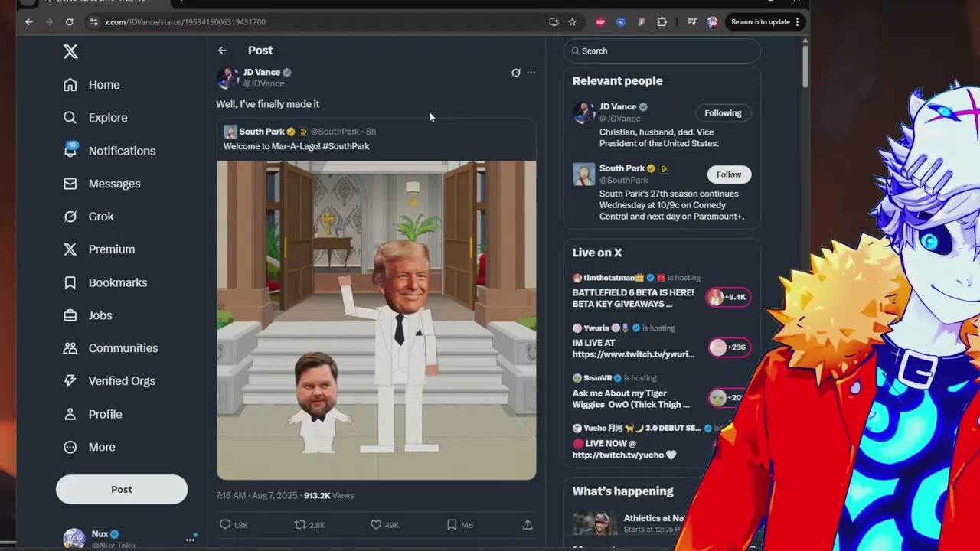Click the 7:16 AM · Aug 7, 2025 timestamp
The width and height of the screenshot is (980, 551).
point(256,496)
